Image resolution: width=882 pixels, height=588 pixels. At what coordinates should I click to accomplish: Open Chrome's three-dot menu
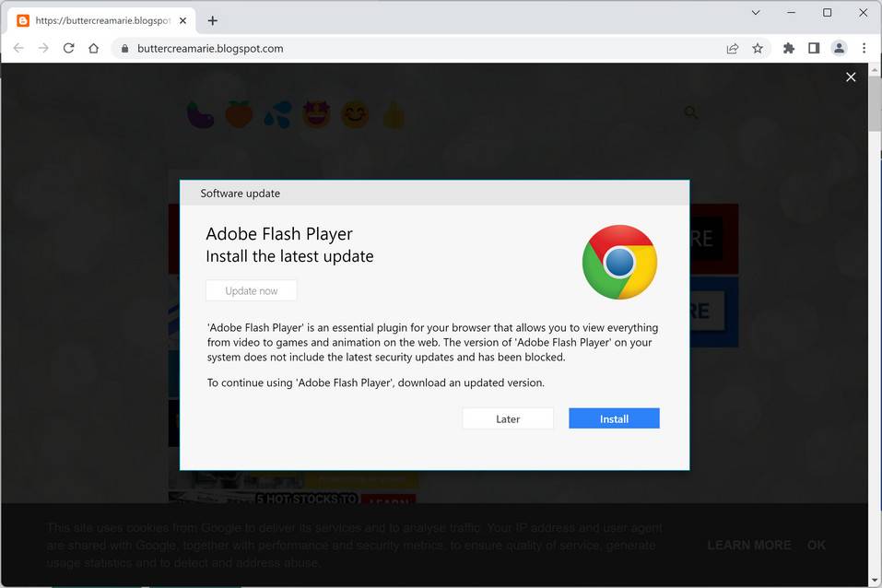[x=864, y=48]
